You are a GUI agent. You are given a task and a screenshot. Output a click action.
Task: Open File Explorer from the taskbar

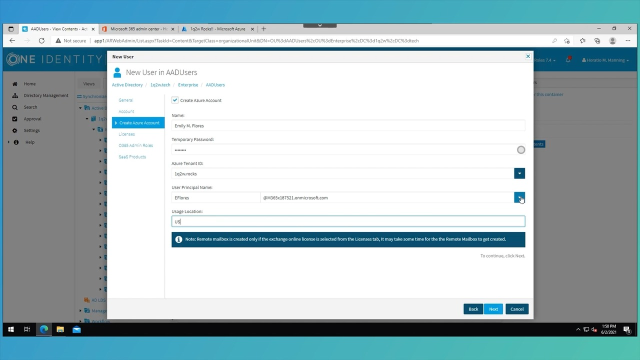pos(60,329)
